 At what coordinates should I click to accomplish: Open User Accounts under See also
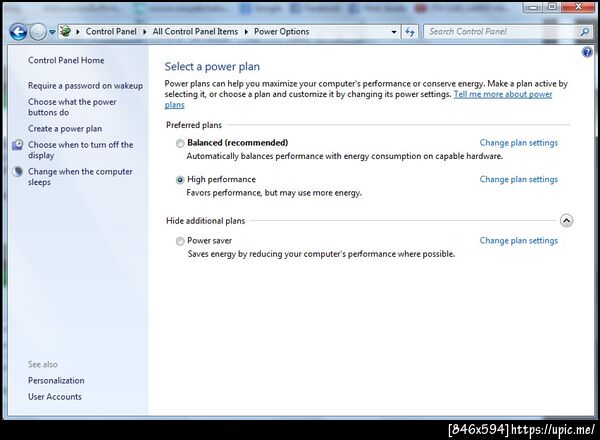coord(55,397)
